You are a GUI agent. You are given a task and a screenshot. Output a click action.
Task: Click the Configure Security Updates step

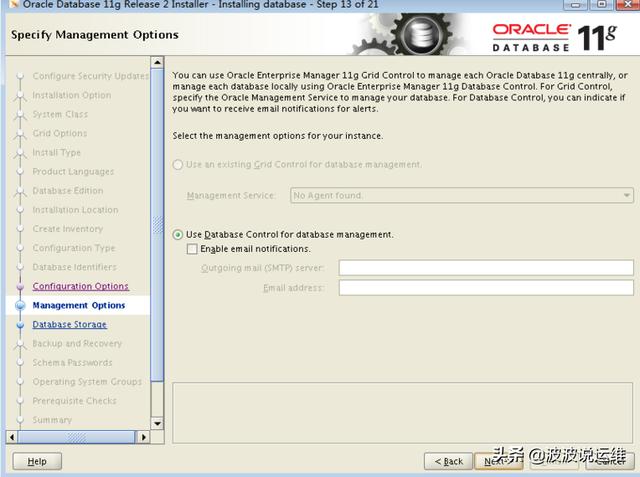(91, 76)
